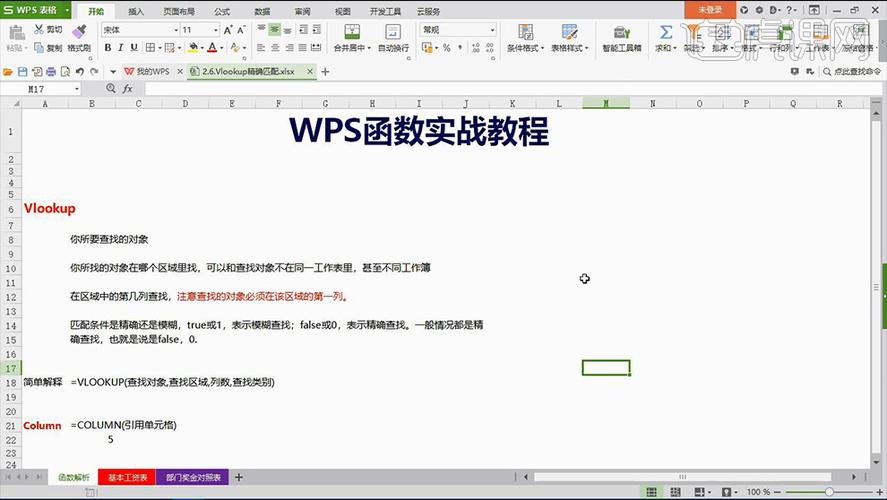This screenshot has width=887, height=500.
Task: Decrease font size with the A- icon
Action: point(242,30)
